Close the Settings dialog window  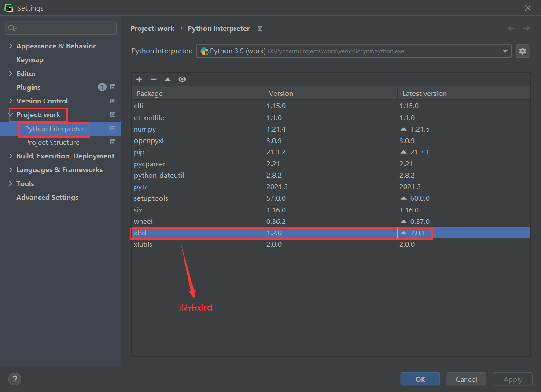[528, 8]
